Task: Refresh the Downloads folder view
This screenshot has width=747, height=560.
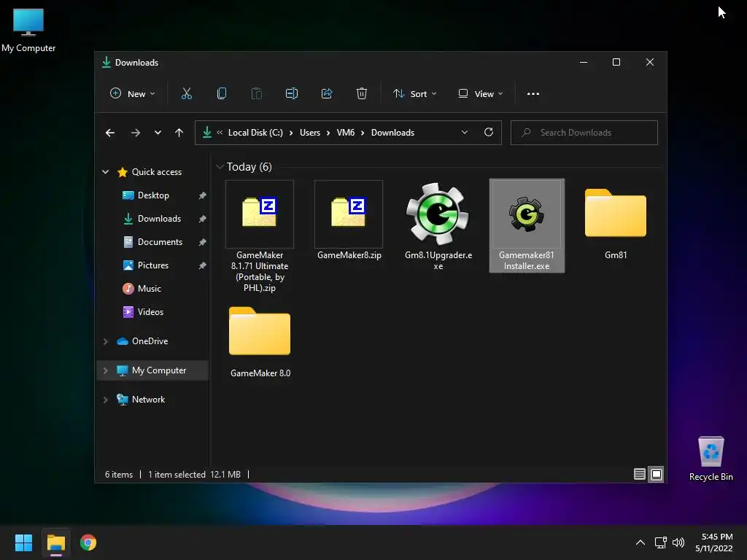Action: [x=489, y=133]
